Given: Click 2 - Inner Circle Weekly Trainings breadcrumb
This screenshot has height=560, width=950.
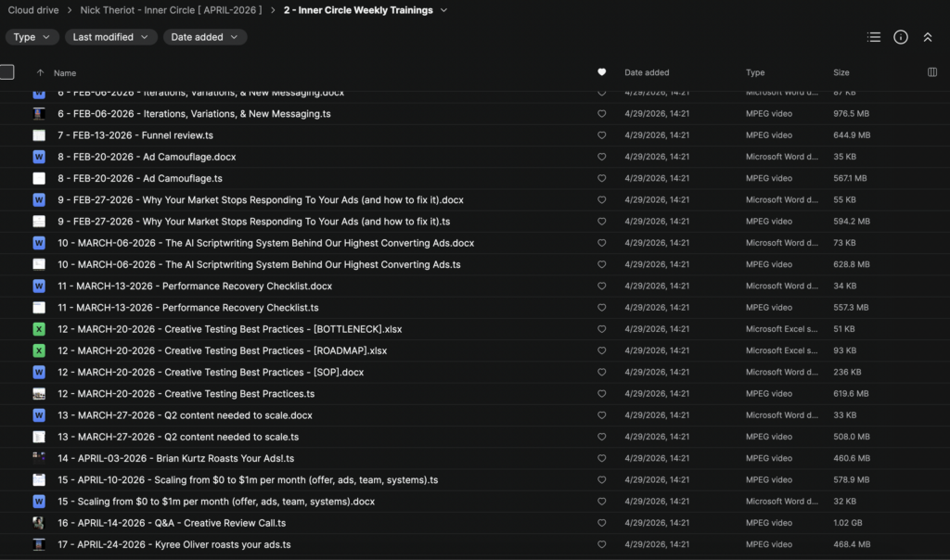Looking at the screenshot, I should (x=358, y=10).
